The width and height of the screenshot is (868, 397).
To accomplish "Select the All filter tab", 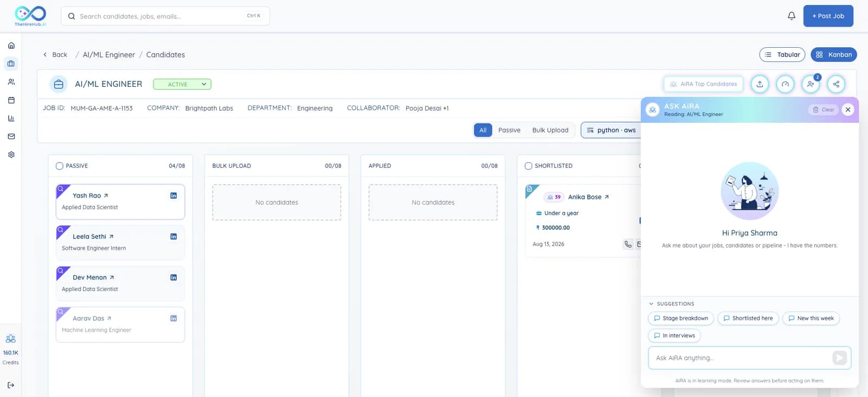I will click(483, 130).
